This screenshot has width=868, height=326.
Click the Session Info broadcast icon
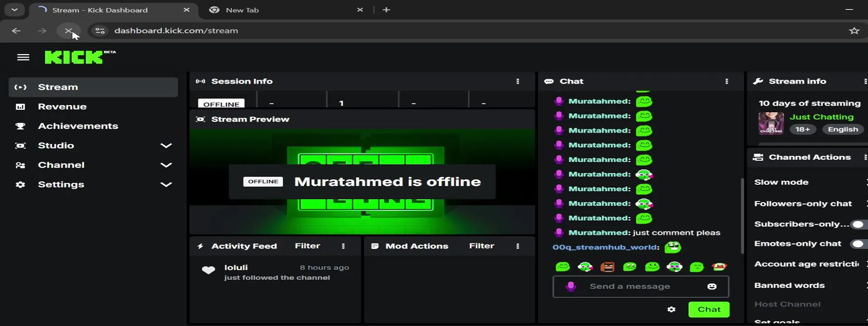tap(200, 81)
